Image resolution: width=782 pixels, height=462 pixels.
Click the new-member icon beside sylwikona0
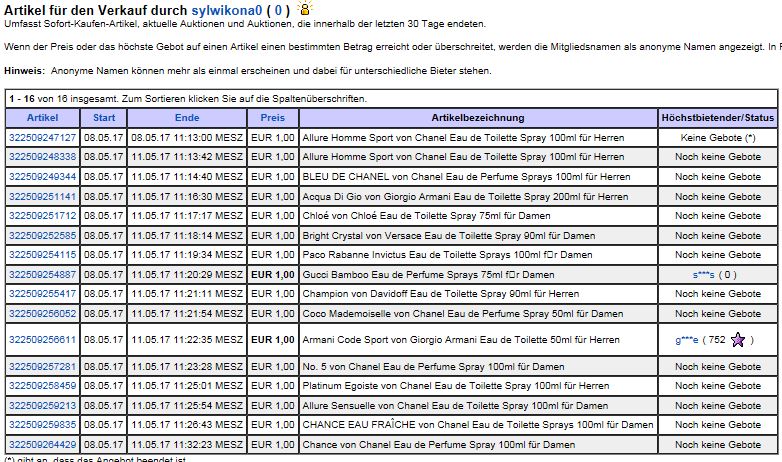tap(305, 8)
